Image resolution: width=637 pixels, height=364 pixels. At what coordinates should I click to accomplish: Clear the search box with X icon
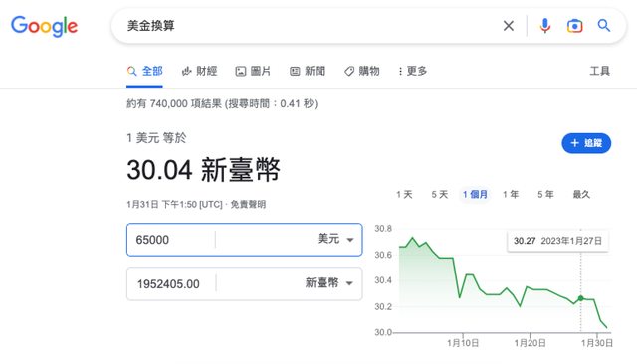pyautogui.click(x=508, y=26)
